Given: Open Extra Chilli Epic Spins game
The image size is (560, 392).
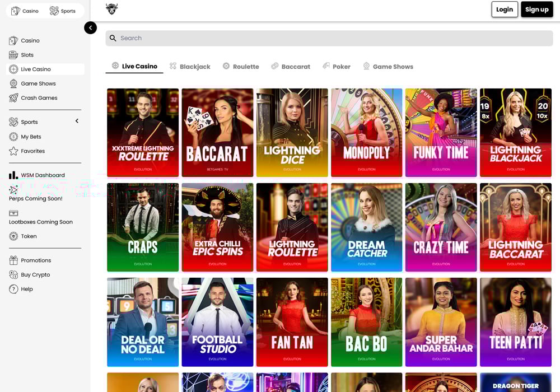Looking at the screenshot, I should pos(217,227).
